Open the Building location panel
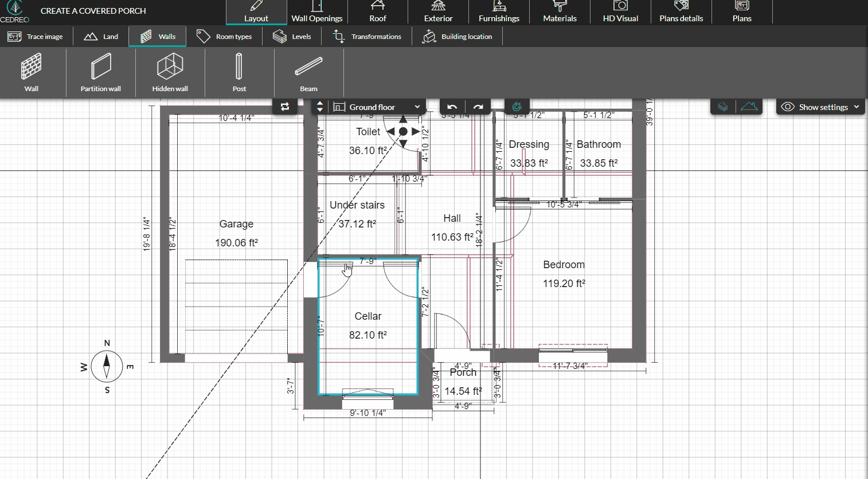Screen dimensions: 868x479 click(458, 36)
